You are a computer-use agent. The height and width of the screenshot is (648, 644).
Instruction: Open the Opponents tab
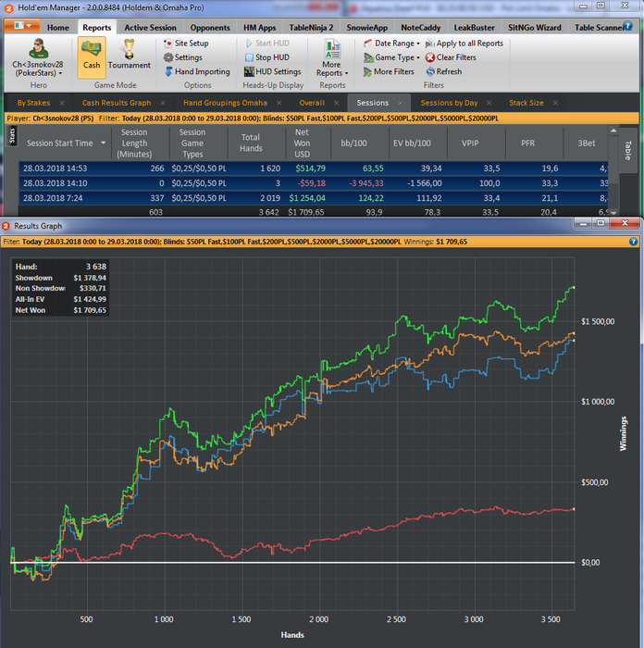coord(210,28)
